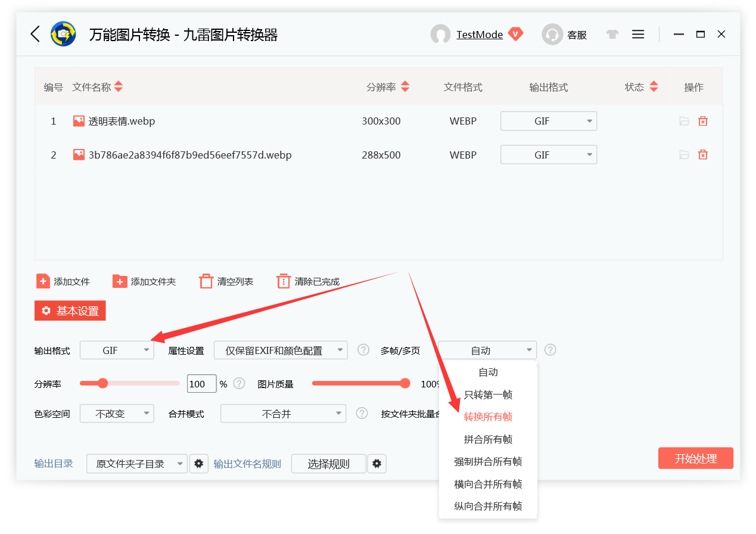This screenshot has height=534, width=756.
Task: Open folder for 透明表情.webp row
Action: (x=684, y=121)
